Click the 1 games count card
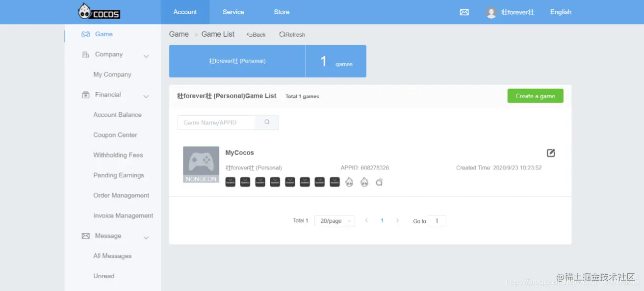The image size is (644, 291). point(336,61)
